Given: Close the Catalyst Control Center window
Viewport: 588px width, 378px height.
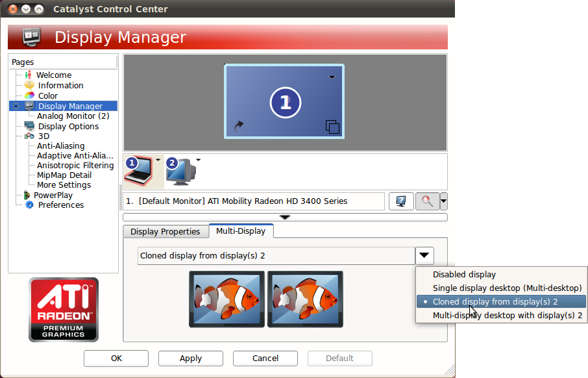Looking at the screenshot, I should 13,8.
